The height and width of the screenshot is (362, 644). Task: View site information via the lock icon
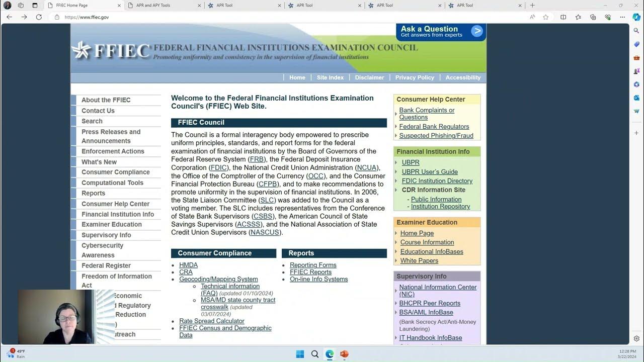tap(57, 17)
